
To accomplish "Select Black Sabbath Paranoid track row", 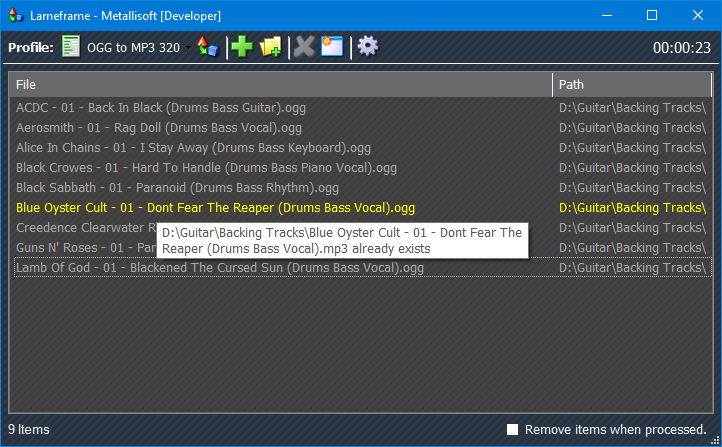I will click(x=177, y=187).
